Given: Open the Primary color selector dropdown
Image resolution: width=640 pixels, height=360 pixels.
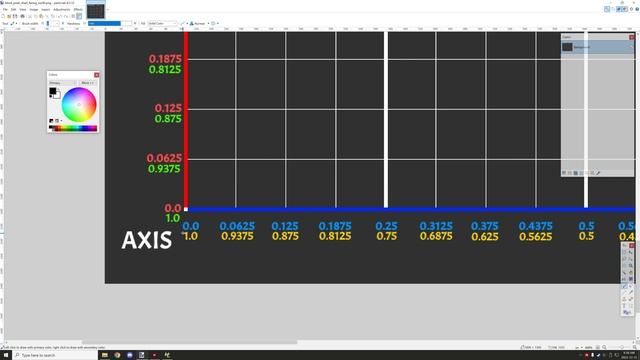Looking at the screenshot, I should pos(63,83).
